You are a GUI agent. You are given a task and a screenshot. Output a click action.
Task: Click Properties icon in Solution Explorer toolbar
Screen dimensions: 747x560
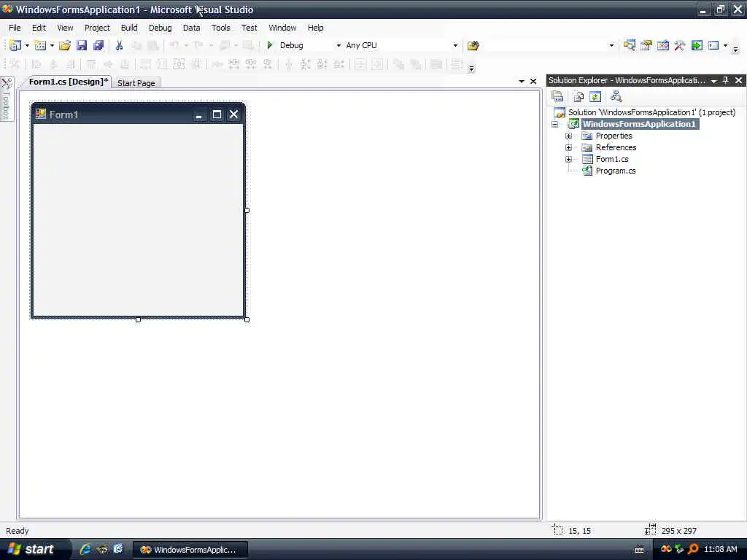[557, 97]
